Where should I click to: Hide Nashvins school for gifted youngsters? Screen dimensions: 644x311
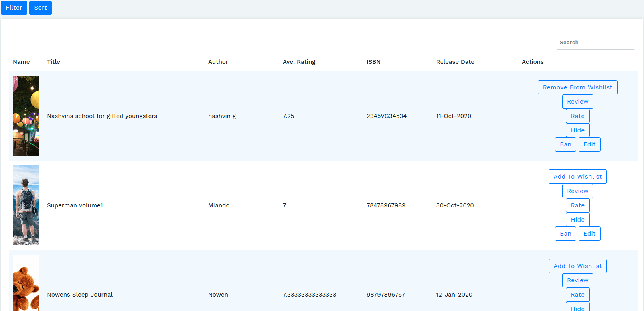pos(577,130)
